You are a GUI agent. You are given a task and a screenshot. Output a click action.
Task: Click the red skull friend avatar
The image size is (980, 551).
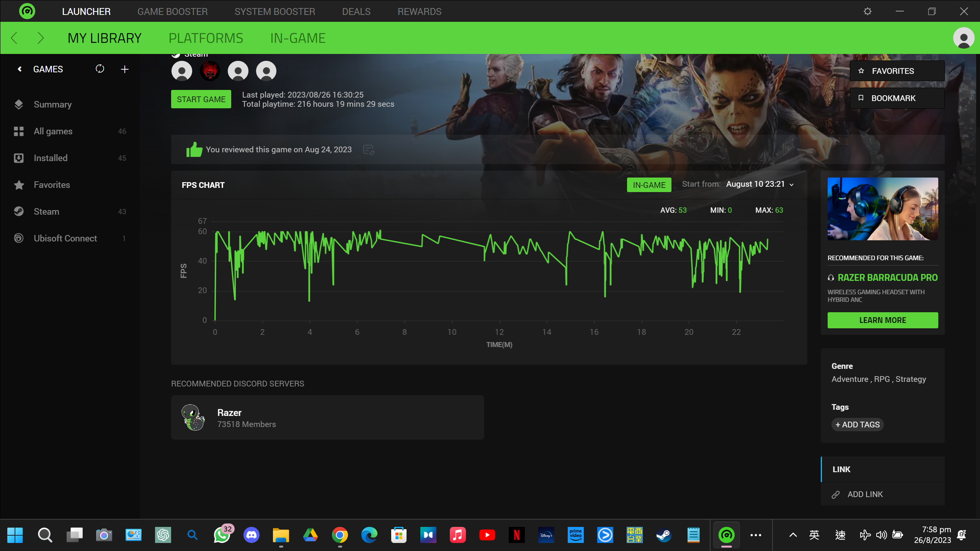pos(210,71)
